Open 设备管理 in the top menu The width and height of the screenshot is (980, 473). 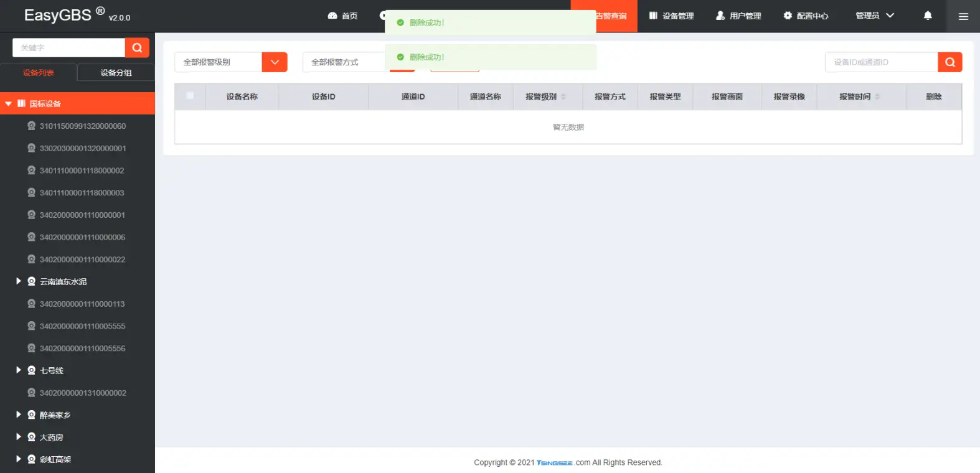pyautogui.click(x=671, y=16)
